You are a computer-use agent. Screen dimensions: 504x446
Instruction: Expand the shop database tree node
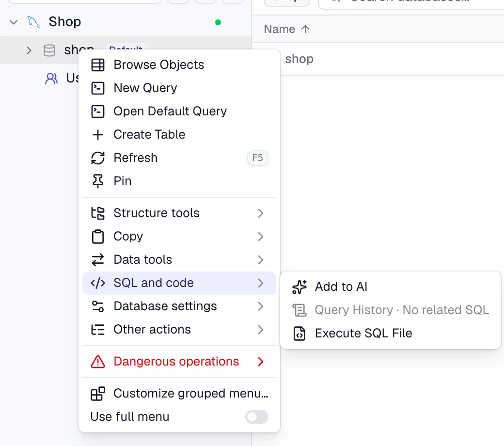(x=29, y=50)
